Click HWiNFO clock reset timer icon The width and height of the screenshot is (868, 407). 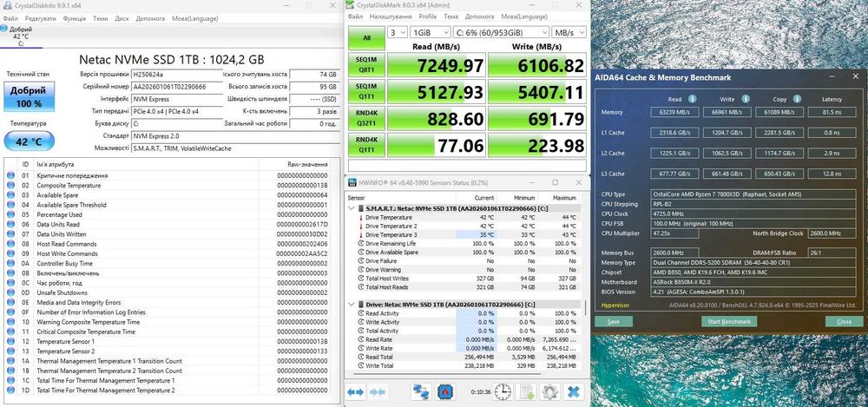click(503, 392)
